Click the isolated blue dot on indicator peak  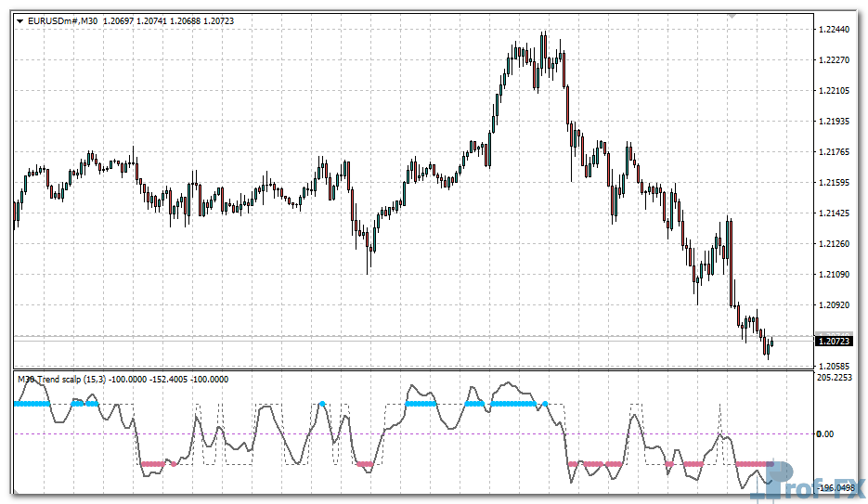[322, 404]
